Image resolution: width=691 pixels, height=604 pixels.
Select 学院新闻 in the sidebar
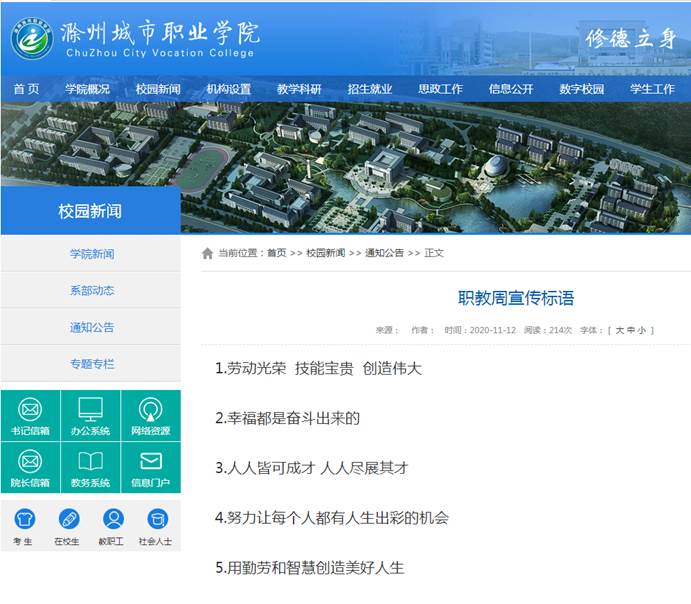(91, 254)
